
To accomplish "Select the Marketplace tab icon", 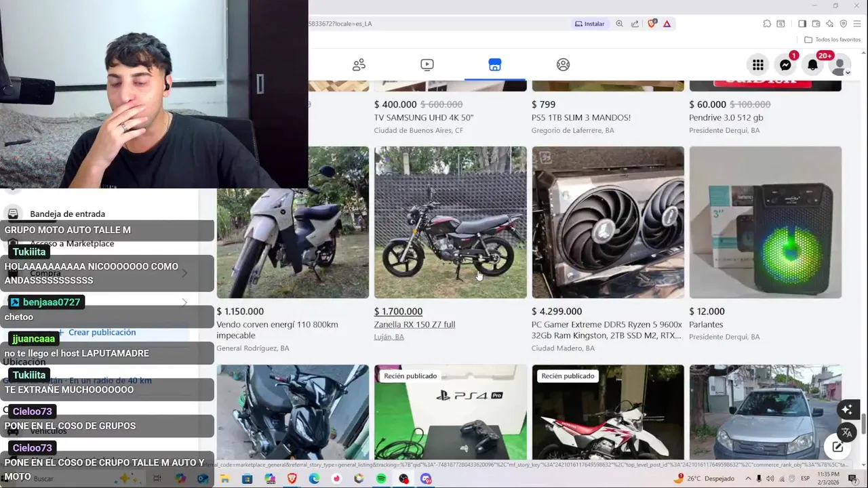I will (495, 65).
